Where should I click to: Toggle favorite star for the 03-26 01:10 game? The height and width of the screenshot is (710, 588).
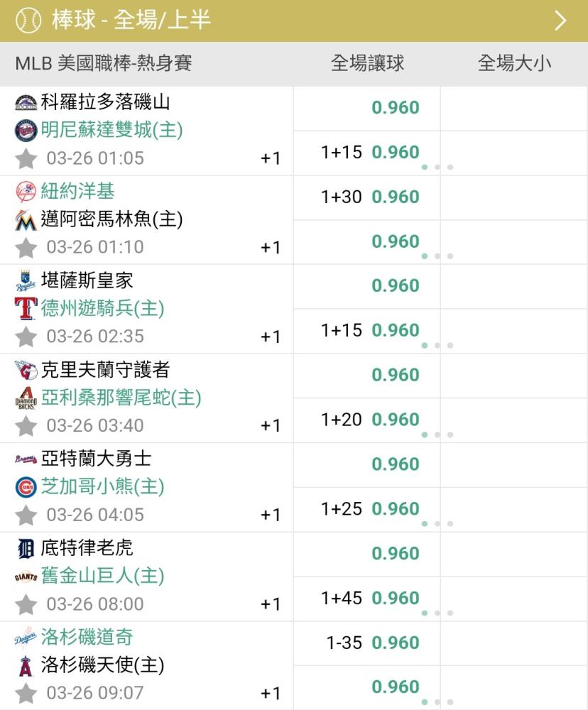(26, 248)
